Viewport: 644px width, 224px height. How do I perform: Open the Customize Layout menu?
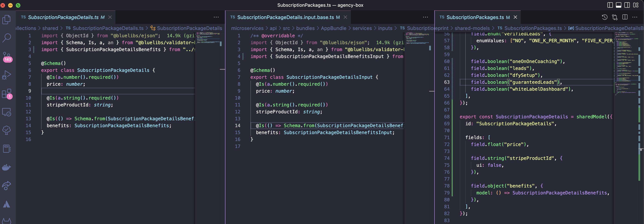pos(636,5)
